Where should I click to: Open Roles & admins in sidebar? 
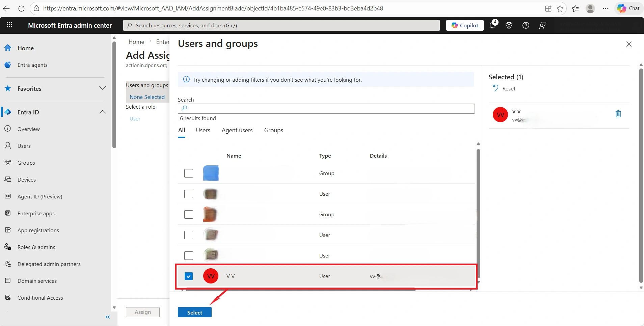tap(36, 247)
